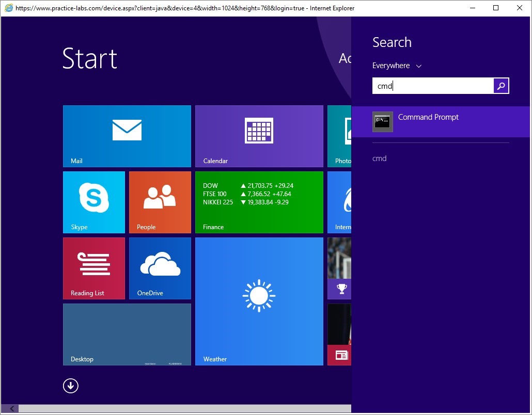Select the cmd search suggestion
Viewport: 532px width, 415px height.
[x=380, y=158]
